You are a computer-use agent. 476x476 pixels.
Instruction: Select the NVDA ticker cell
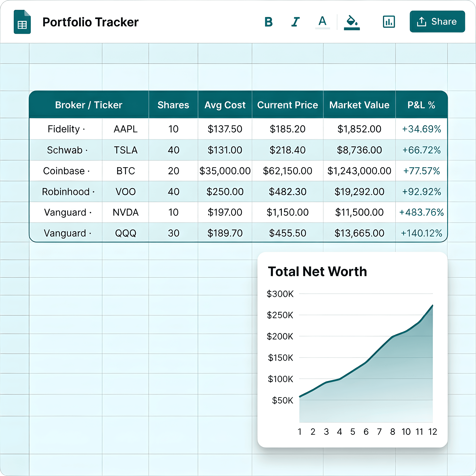click(x=125, y=212)
